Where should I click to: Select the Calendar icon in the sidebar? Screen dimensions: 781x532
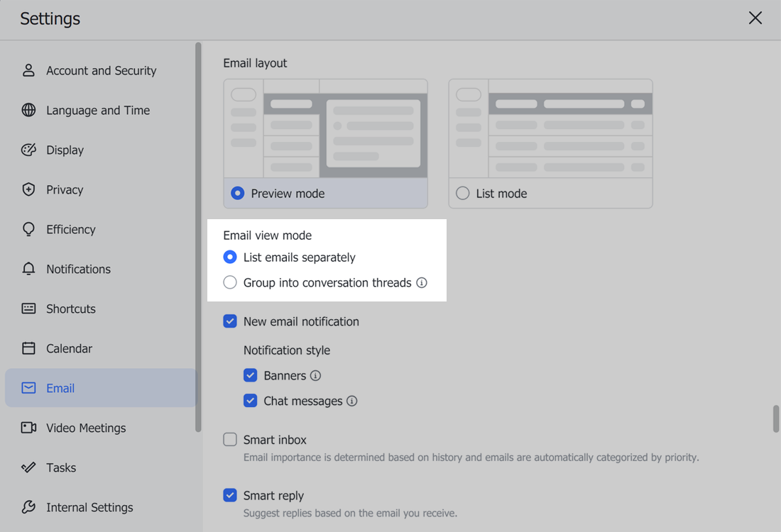pos(28,348)
